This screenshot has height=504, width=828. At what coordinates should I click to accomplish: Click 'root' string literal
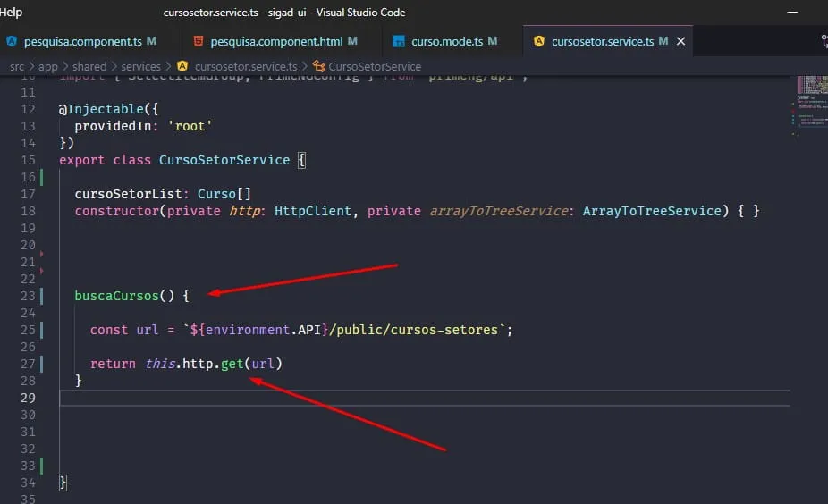[x=190, y=126]
